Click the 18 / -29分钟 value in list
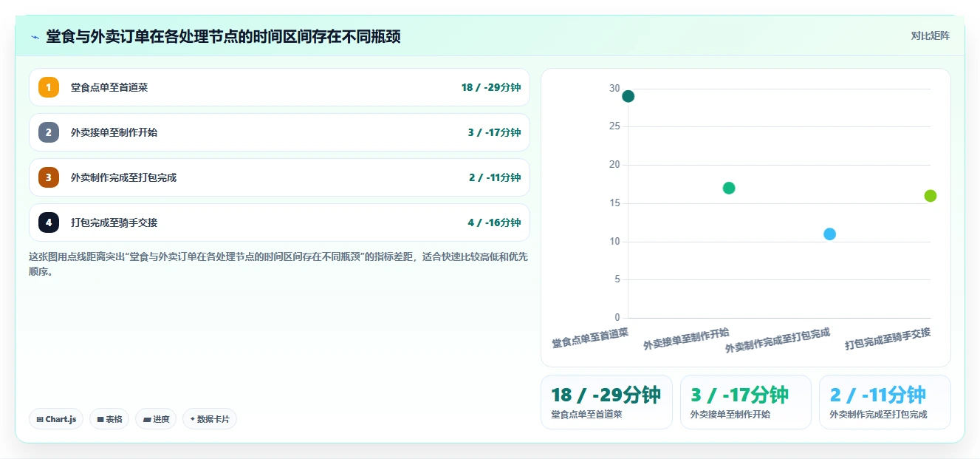The width and height of the screenshot is (980, 459). [x=491, y=87]
